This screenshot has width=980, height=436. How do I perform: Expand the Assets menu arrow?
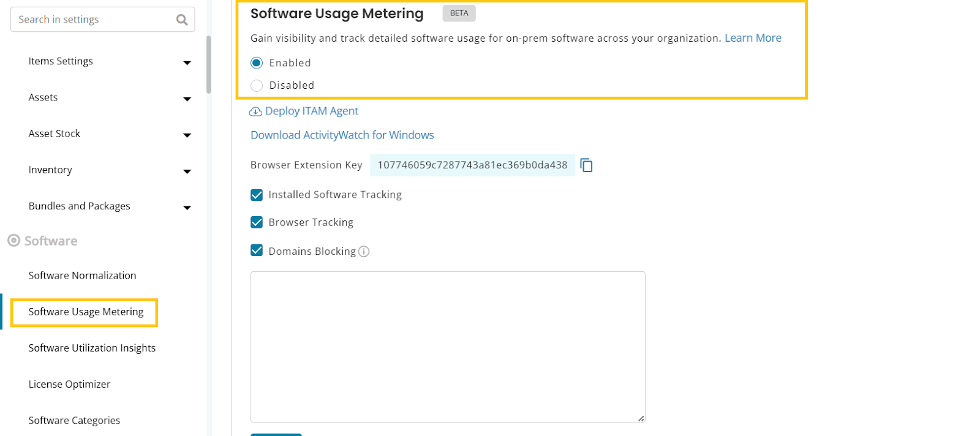[x=187, y=99]
